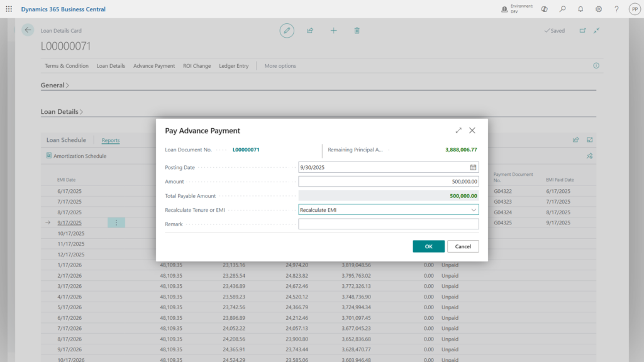
Task: Click the Remark input field
Action: [x=388, y=224]
